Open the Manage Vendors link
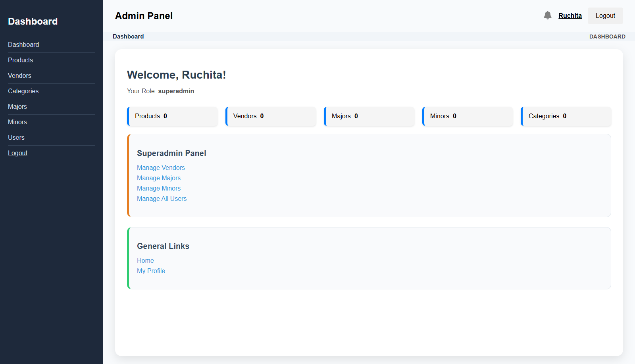Viewport: 635px width, 364px height. click(161, 168)
